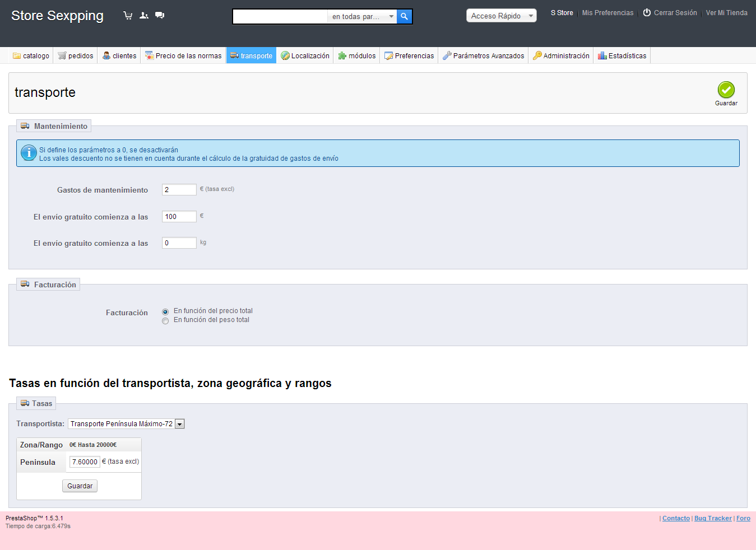This screenshot has height=550, width=756.
Task: Click the Store Sexpping title link
Action: pyautogui.click(x=57, y=16)
